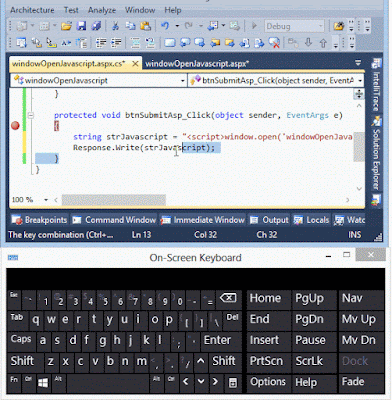Click the Paste clipboard icon

point(145,26)
